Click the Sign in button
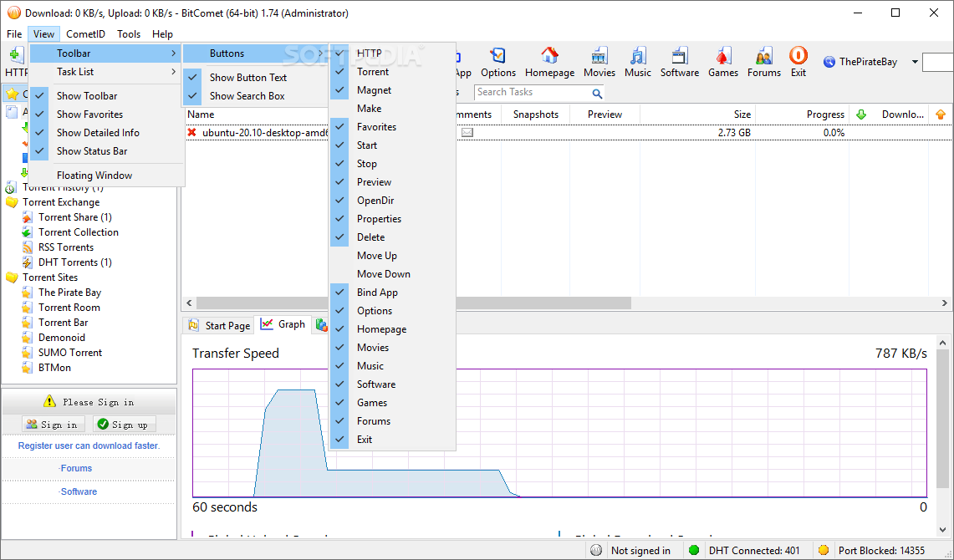 [x=53, y=425]
